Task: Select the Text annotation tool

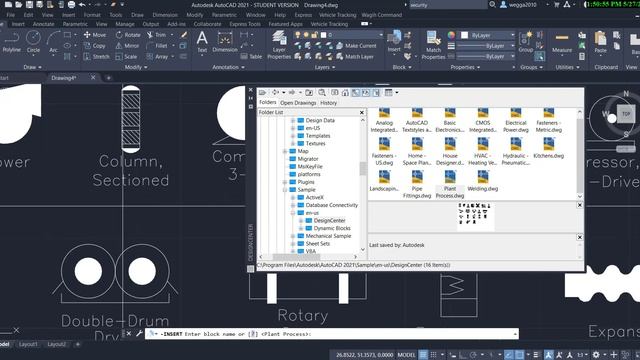Action: click(x=202, y=42)
